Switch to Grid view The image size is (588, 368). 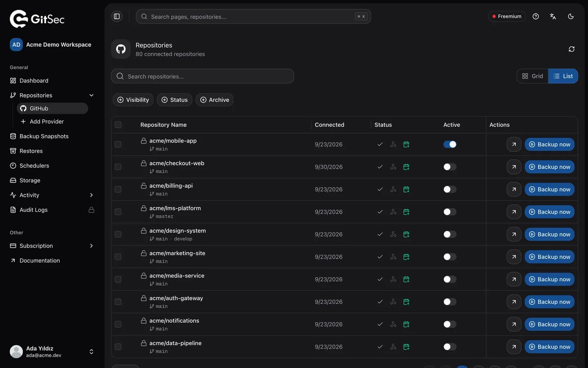532,76
